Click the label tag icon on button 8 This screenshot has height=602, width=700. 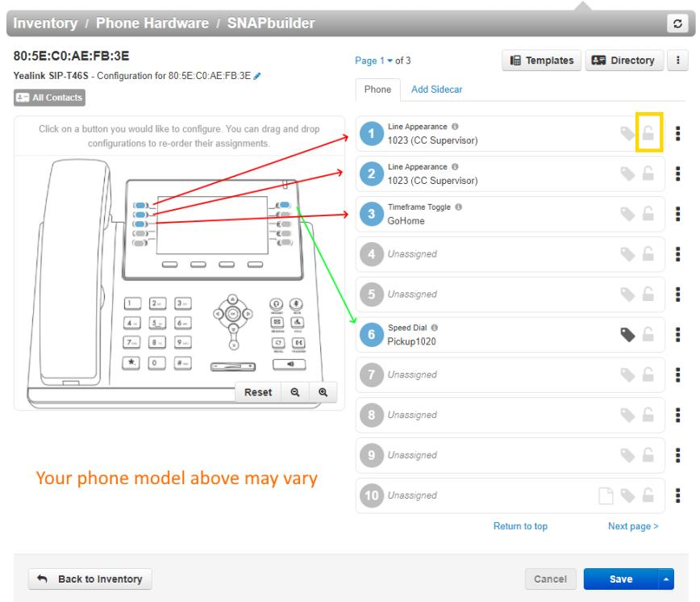[x=627, y=415]
